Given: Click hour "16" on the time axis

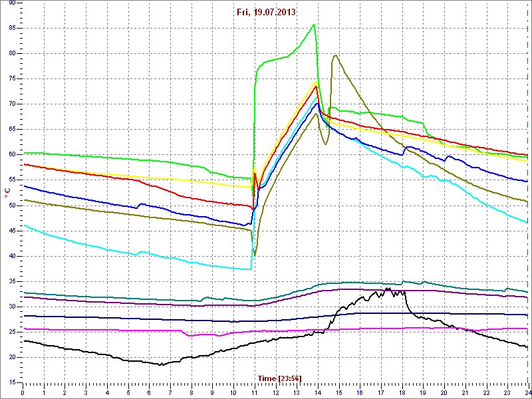Looking at the screenshot, I should pos(360,391).
